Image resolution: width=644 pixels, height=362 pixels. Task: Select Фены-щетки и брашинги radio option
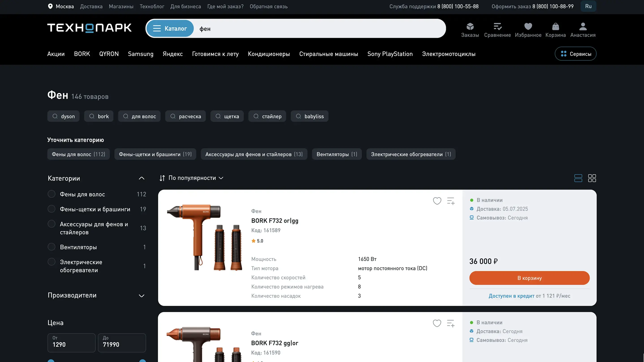tap(51, 209)
